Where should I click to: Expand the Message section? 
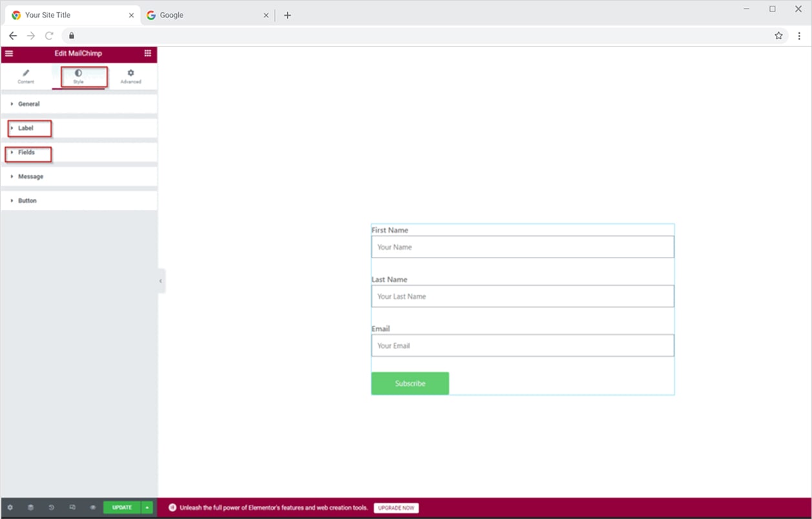pyautogui.click(x=30, y=177)
